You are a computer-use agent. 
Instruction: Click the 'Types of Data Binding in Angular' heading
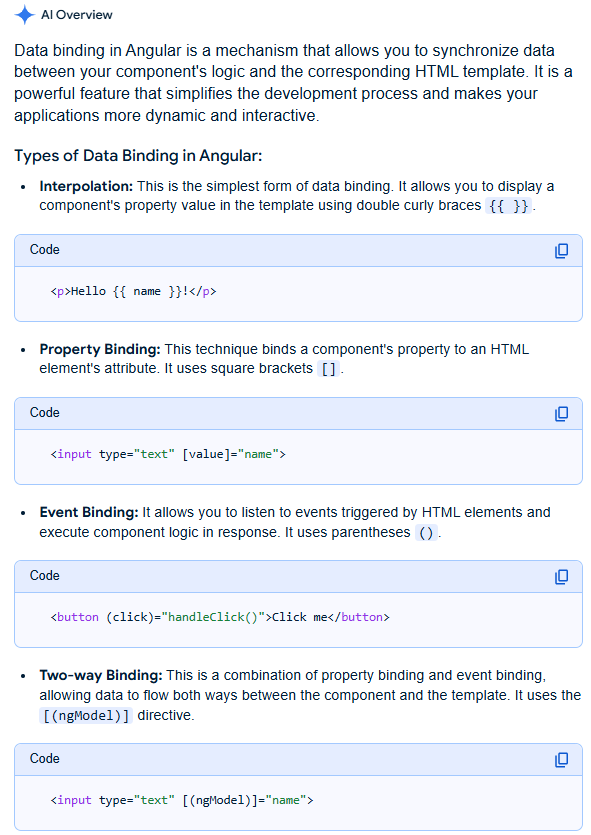click(x=138, y=156)
